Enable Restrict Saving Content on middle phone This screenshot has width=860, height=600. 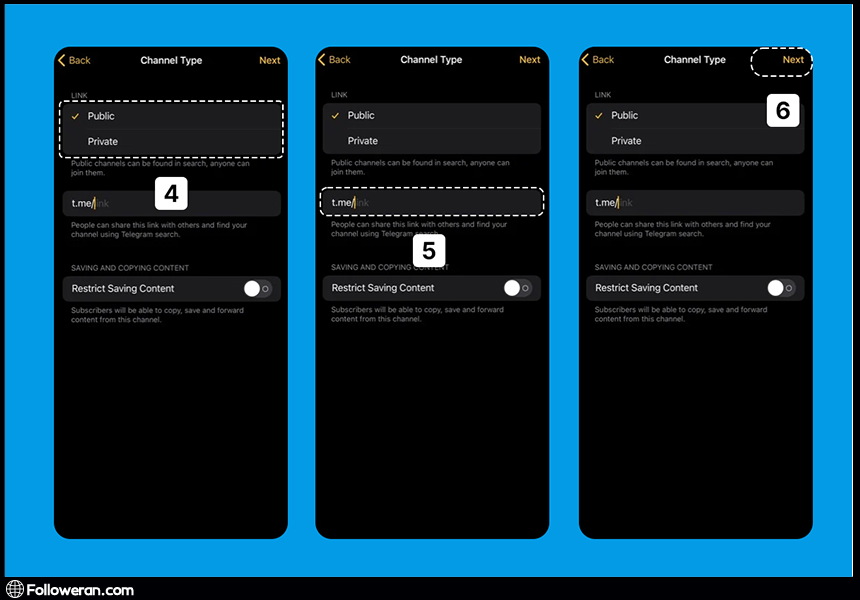coord(516,288)
